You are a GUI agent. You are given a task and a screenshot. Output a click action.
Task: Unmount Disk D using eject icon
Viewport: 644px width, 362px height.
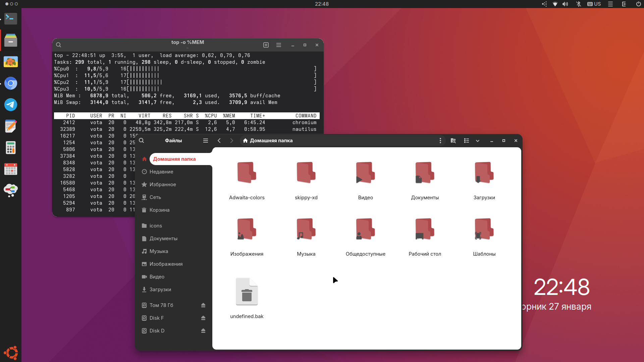(203, 330)
